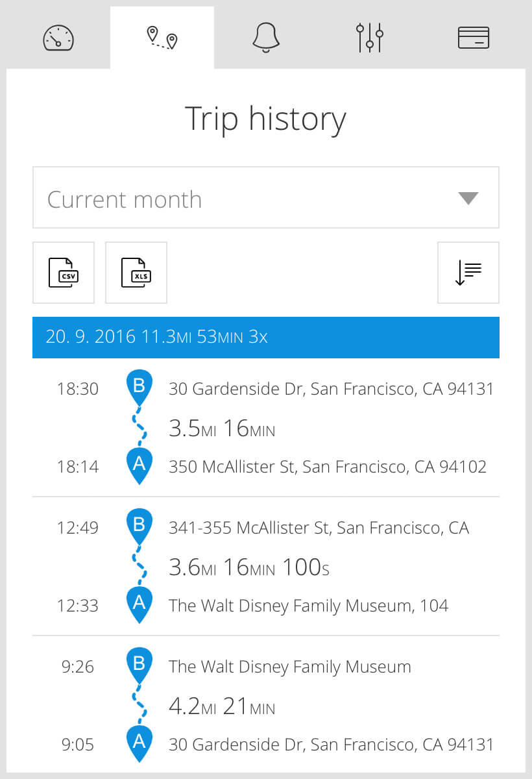
Task: Collapse the 20. 9. 2016 day header
Action: (266, 338)
